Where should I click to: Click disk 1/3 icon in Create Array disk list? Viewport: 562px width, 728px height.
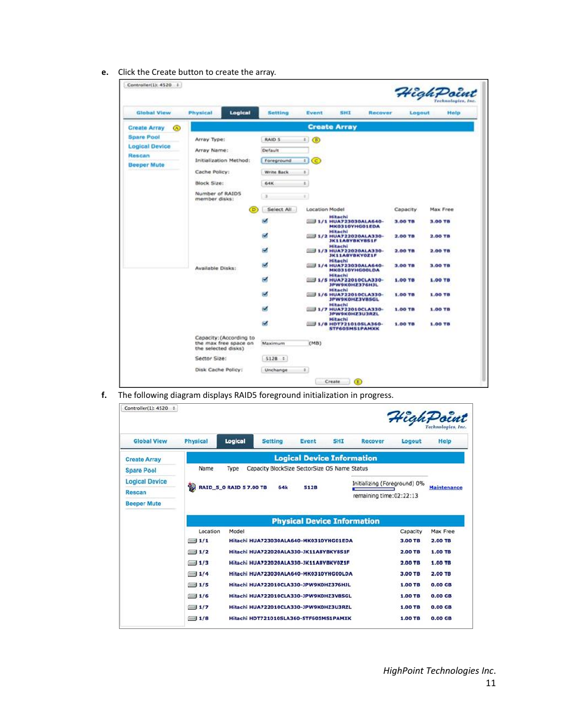(x=311, y=251)
